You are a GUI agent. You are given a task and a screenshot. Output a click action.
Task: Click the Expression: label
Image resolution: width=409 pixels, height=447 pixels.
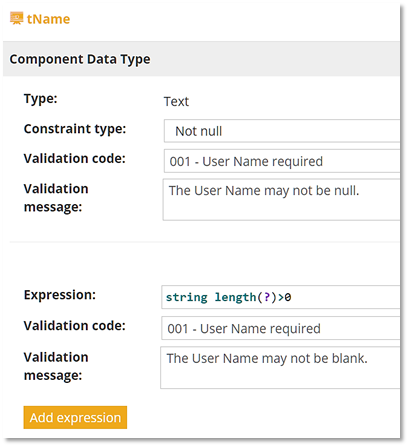coord(60,295)
